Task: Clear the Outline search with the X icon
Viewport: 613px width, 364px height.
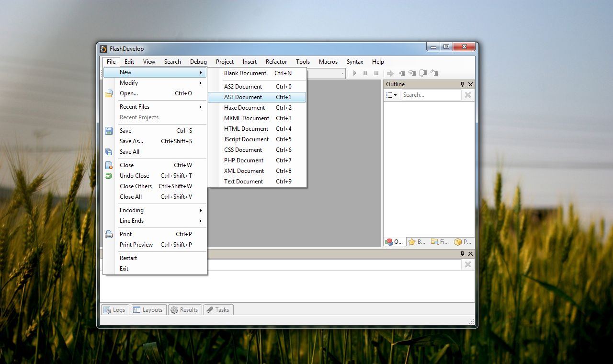Action: coord(468,95)
